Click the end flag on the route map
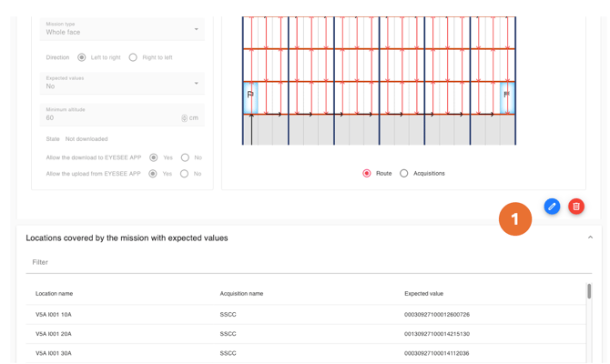610x364 pixels. click(506, 95)
